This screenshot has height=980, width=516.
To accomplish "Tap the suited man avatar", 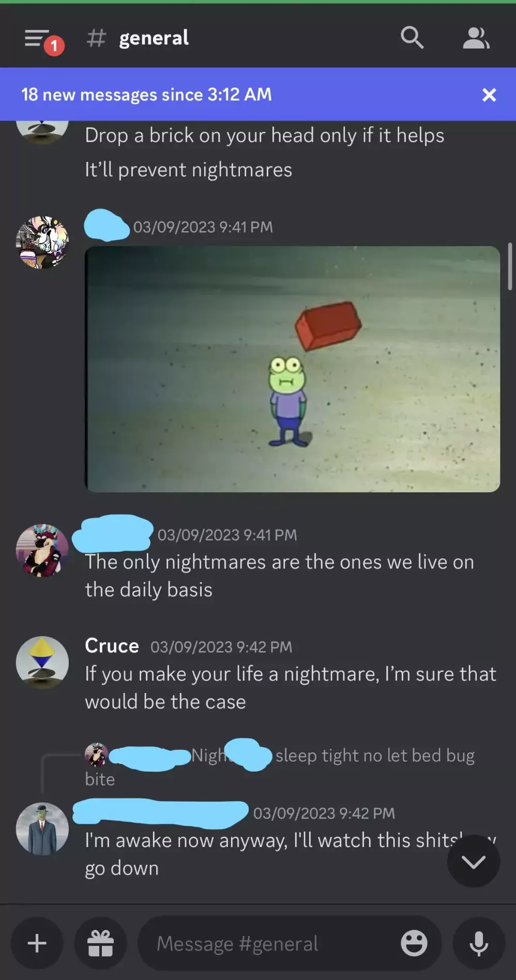I will [x=42, y=829].
